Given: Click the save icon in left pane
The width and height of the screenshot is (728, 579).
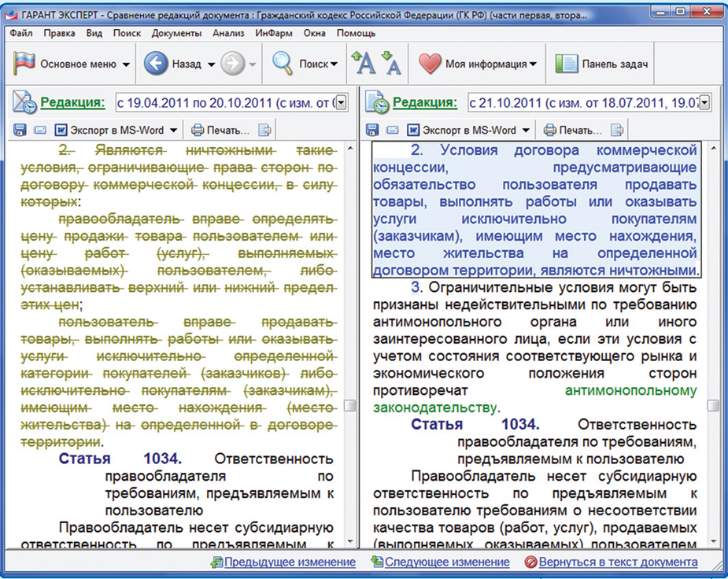Looking at the screenshot, I should pyautogui.click(x=20, y=131).
